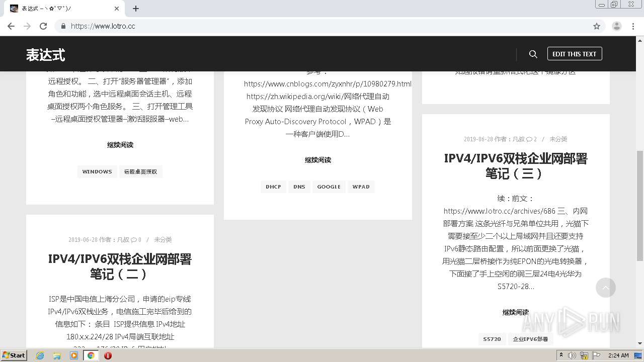Viewport: 644px width, 362px height.
Task: Open the 企业IPV6部署 tag
Action: click(x=530, y=339)
